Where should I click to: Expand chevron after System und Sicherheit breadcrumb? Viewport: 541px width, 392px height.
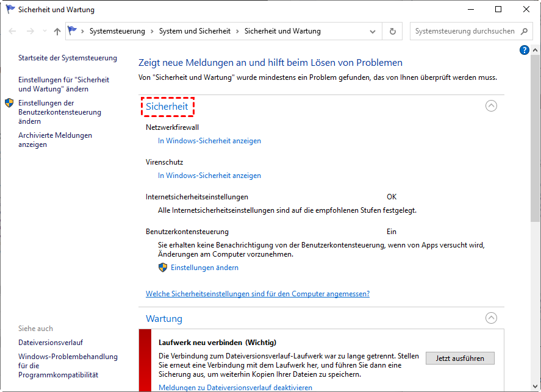tap(237, 31)
